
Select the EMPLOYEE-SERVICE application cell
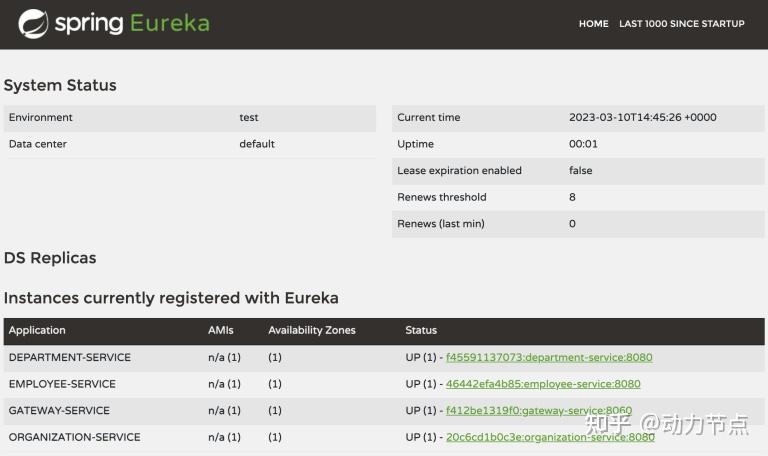[62, 384]
